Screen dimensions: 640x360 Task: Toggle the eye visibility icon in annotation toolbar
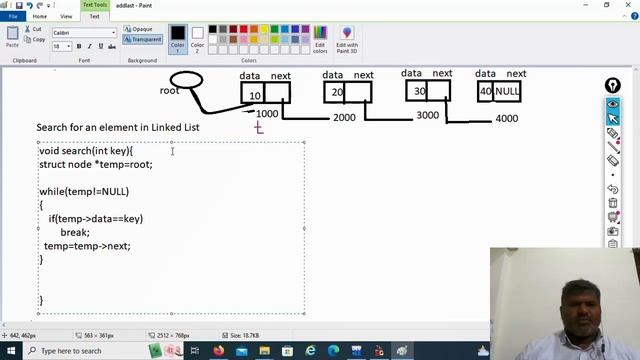[613, 104]
